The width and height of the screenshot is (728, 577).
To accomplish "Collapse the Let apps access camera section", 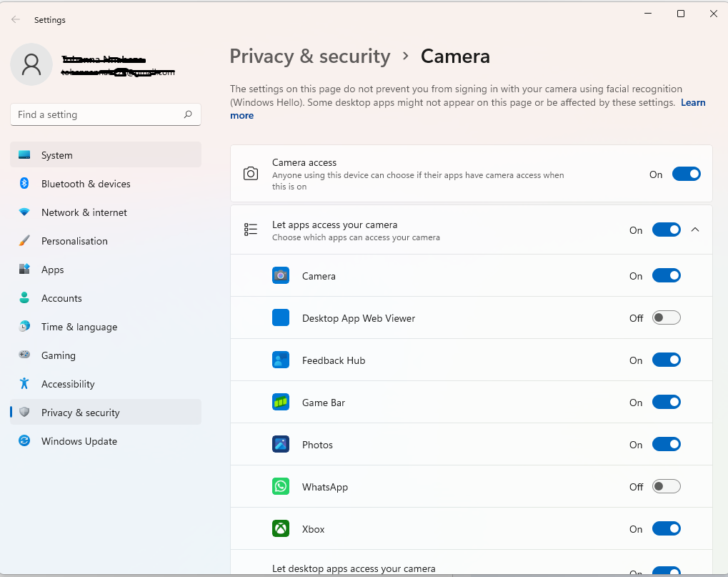I will (696, 230).
